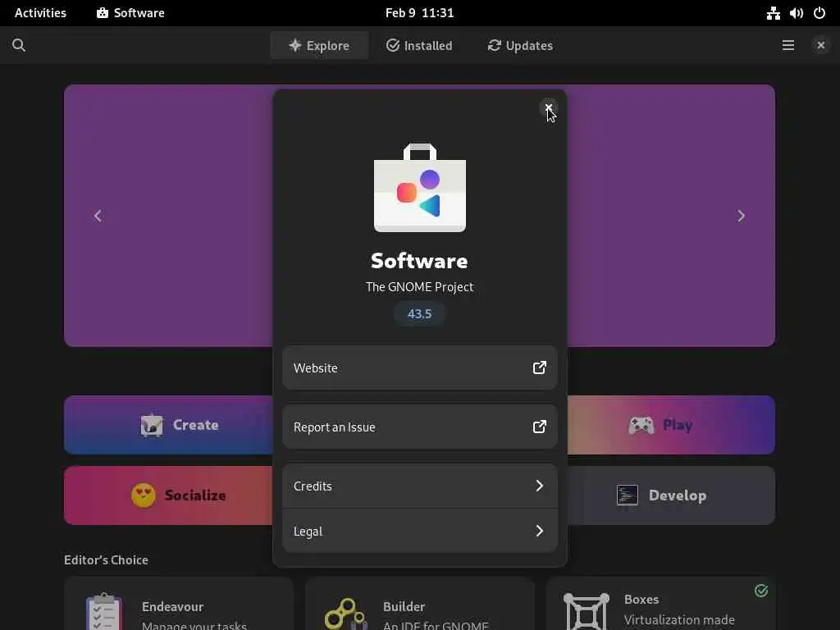Screen dimensions: 840x630
Task: Open the Play category
Action: (671, 425)
